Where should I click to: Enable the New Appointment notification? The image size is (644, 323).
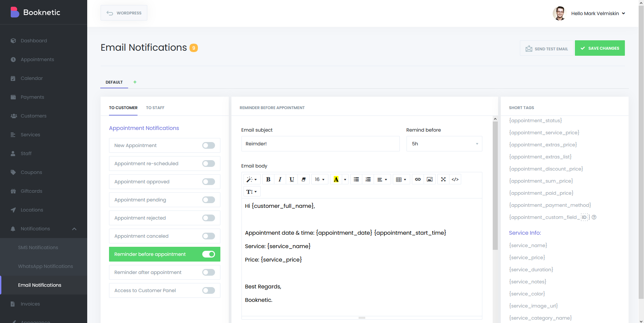208,145
